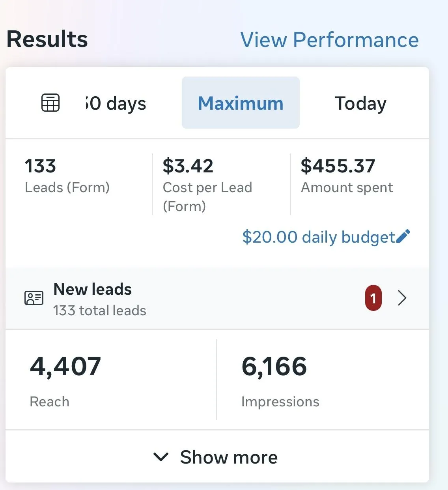Open the calendar date range icon
448x490 pixels.
(x=50, y=103)
